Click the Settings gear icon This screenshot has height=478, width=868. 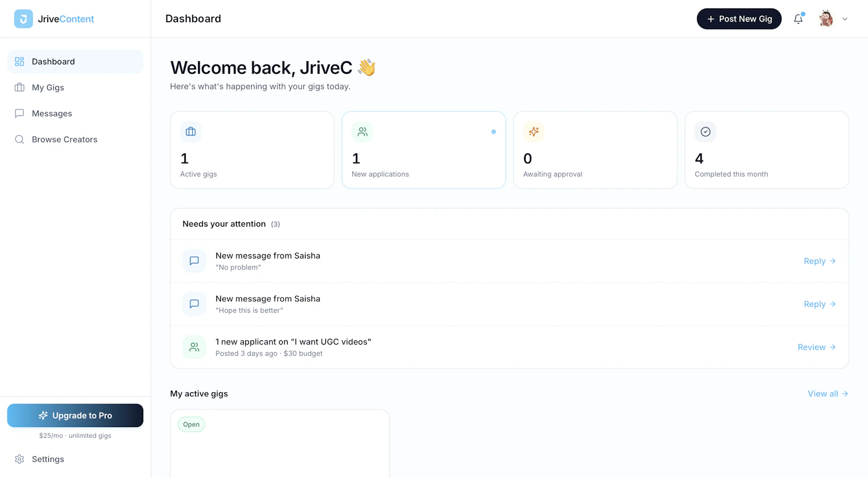click(20, 459)
